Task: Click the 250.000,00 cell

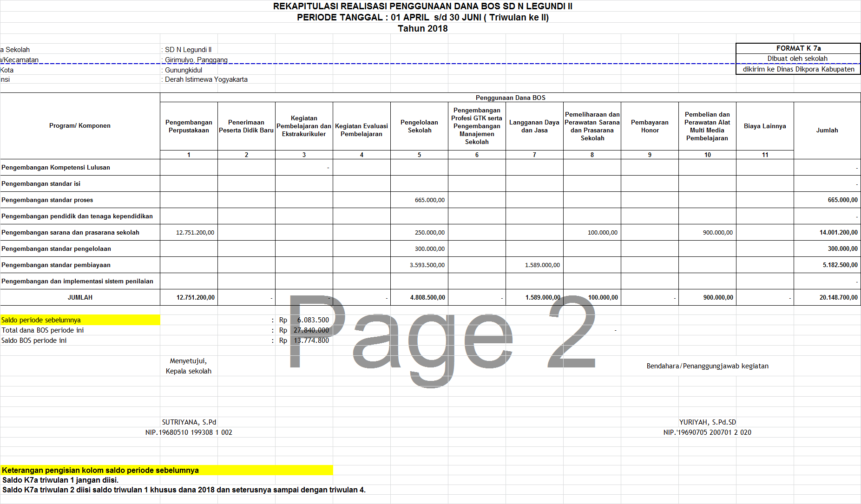Action: pyautogui.click(x=419, y=232)
